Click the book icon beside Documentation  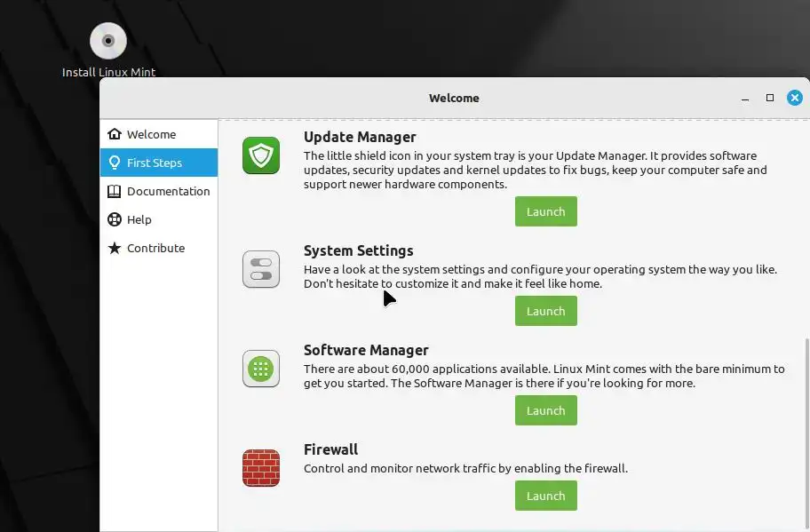tap(115, 191)
